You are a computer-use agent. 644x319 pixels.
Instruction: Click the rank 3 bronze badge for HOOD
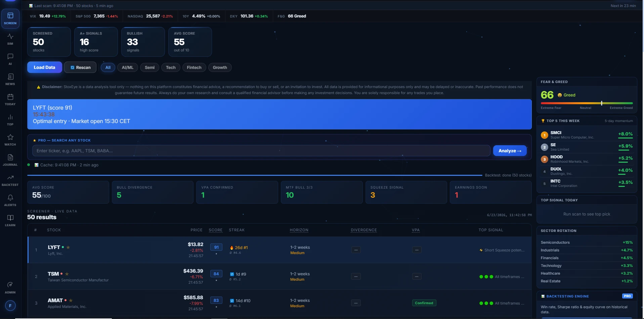click(545, 159)
